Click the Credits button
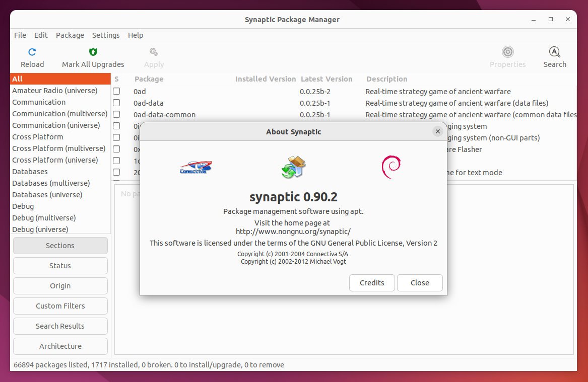 click(372, 283)
